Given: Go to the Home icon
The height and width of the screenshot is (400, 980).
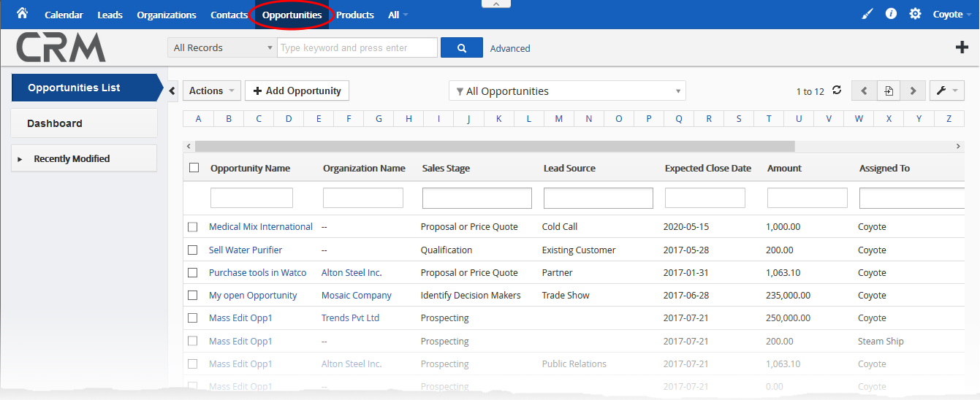Looking at the screenshot, I should pos(22,13).
